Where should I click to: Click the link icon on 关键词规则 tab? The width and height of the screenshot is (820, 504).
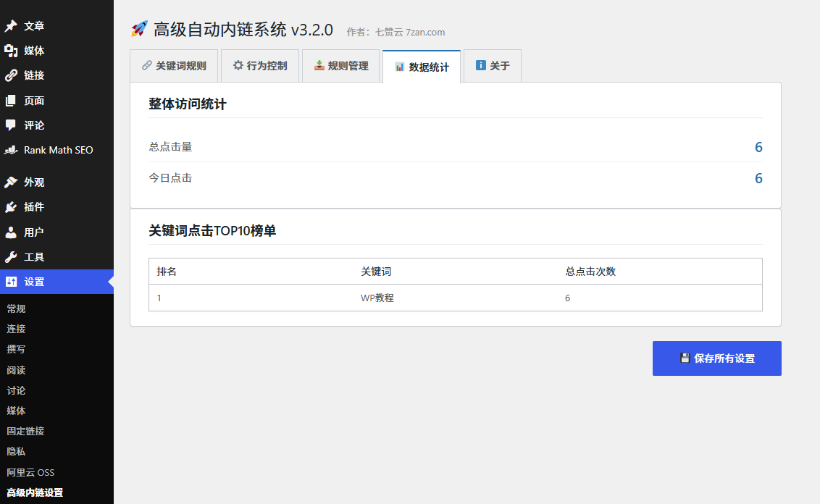(x=147, y=66)
